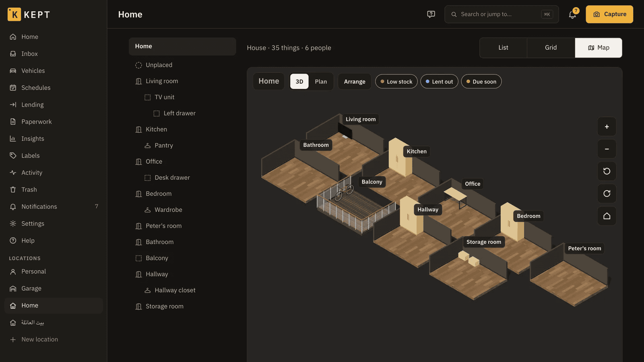
Task: Select the Map view tab
Action: pos(599,48)
